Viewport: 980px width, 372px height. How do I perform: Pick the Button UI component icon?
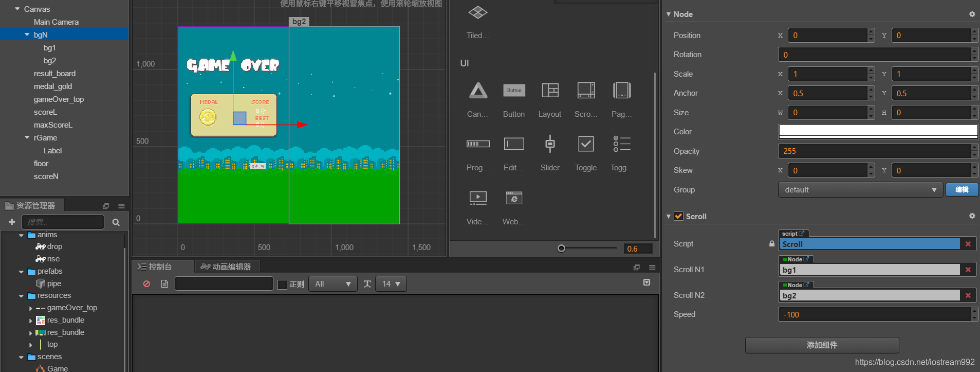514,91
